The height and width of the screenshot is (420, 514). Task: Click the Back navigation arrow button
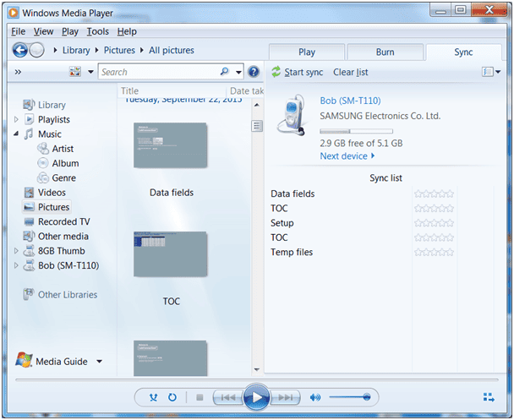(20, 50)
